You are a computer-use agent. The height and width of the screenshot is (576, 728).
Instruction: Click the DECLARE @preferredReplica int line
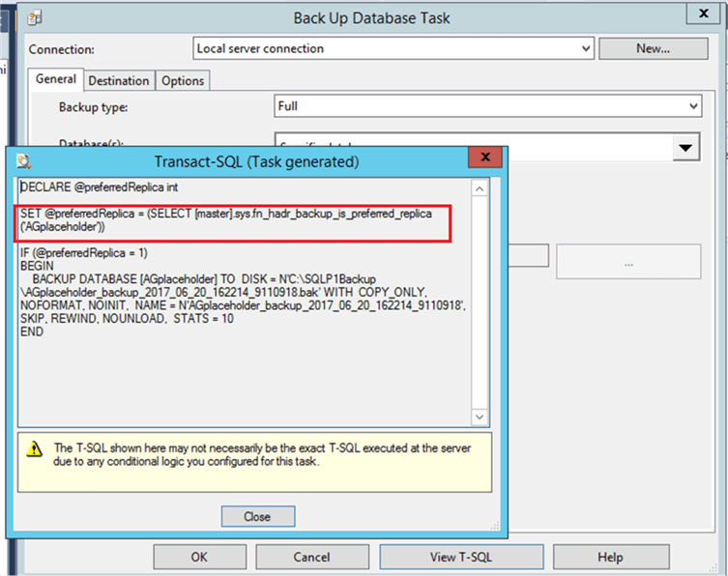coord(100,187)
